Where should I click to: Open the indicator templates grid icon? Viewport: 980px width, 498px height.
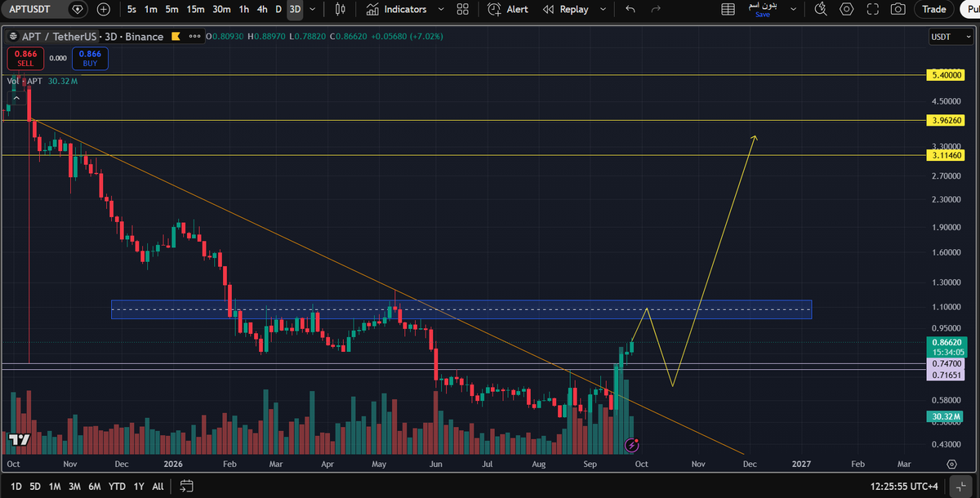point(462,10)
